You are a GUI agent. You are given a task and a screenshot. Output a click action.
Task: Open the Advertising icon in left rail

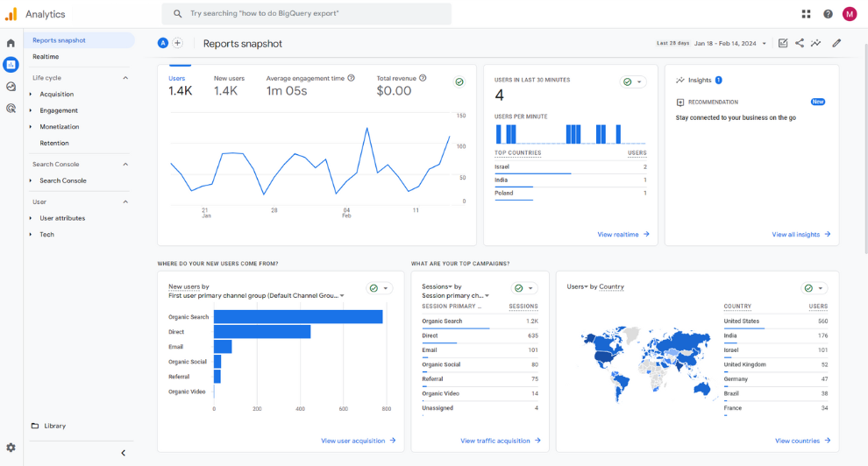[x=11, y=109]
